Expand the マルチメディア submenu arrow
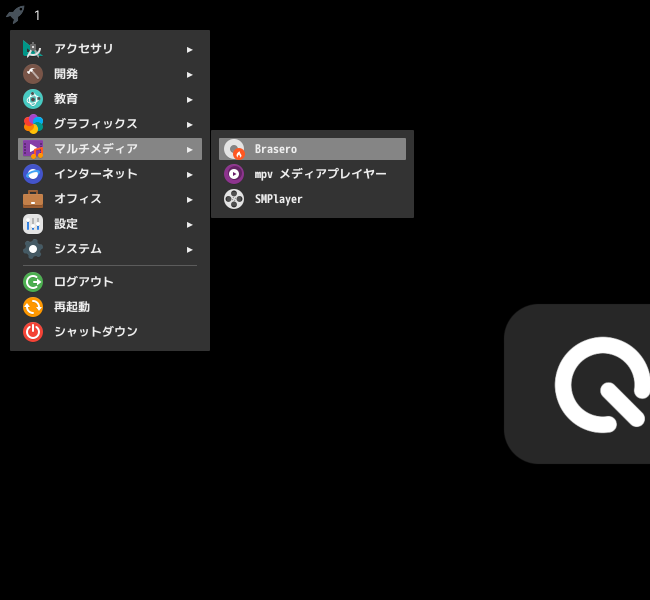Screen dimensions: 650x600 pyautogui.click(x=189, y=150)
